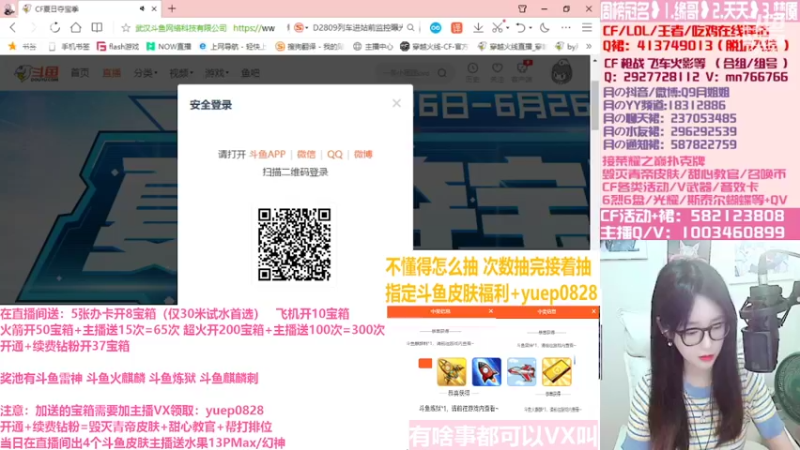This screenshot has width=800, height=450.
Task: Click the browser search box text field
Action: pyautogui.click(x=357, y=28)
